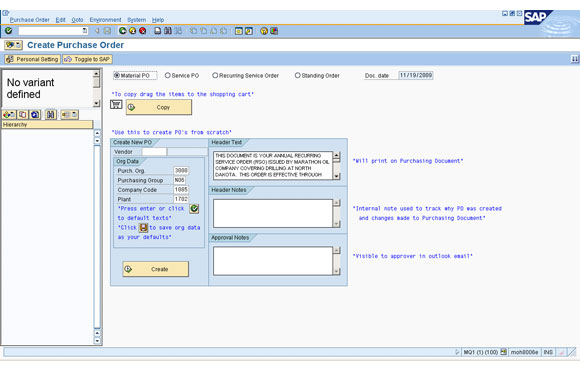Click the binoculars find icon above Hierarchy
Screen dimensions: 580x371
[50, 115]
